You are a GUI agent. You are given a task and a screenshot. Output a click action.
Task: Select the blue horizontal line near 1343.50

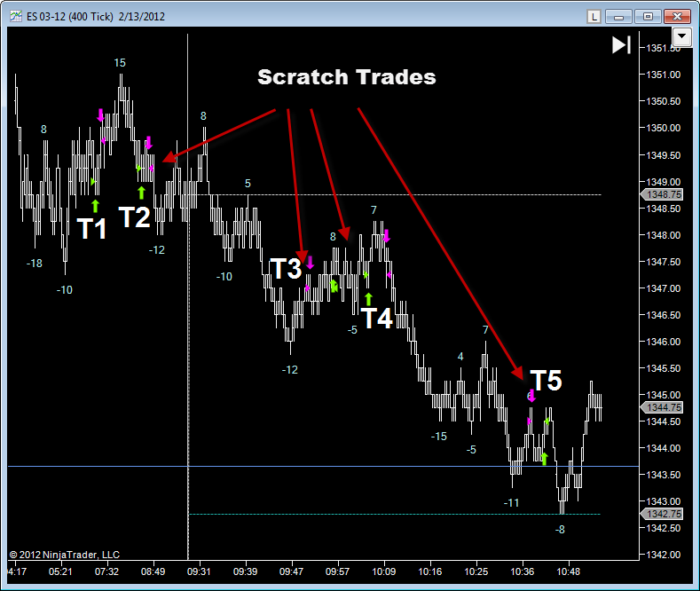pyautogui.click(x=324, y=467)
